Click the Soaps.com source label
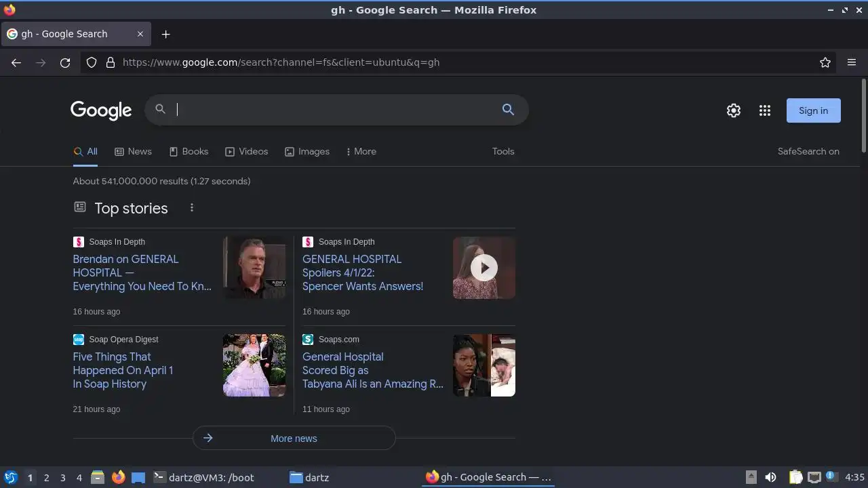868x488 pixels. (x=339, y=340)
